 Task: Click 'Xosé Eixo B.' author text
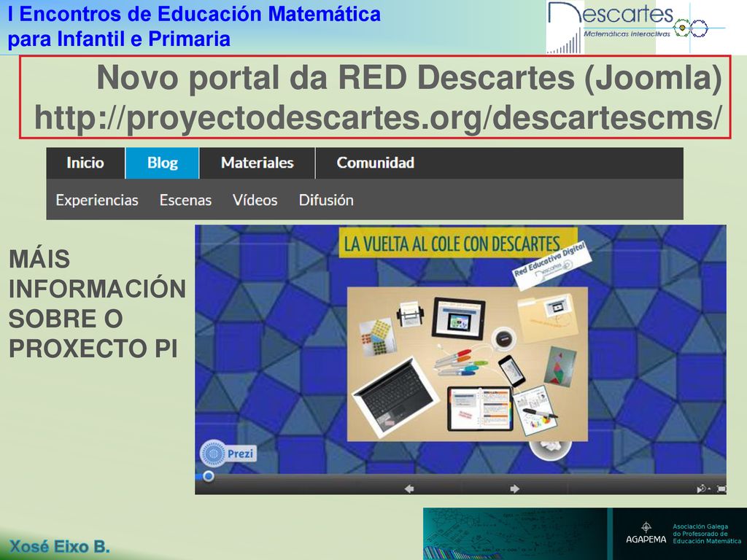pyautogui.click(x=60, y=546)
